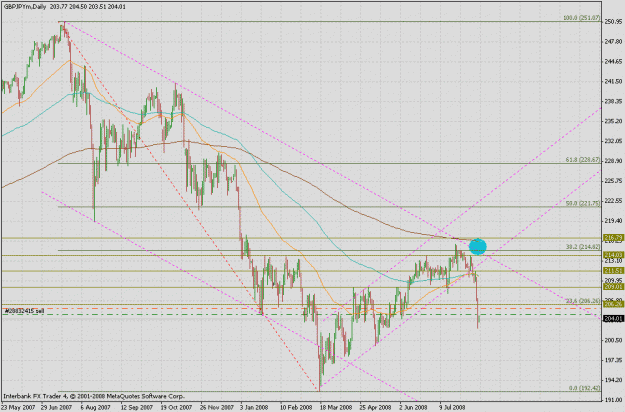625x412 pixels.
Task: Click the 25 Apr 2008 date label
Action: (375, 408)
